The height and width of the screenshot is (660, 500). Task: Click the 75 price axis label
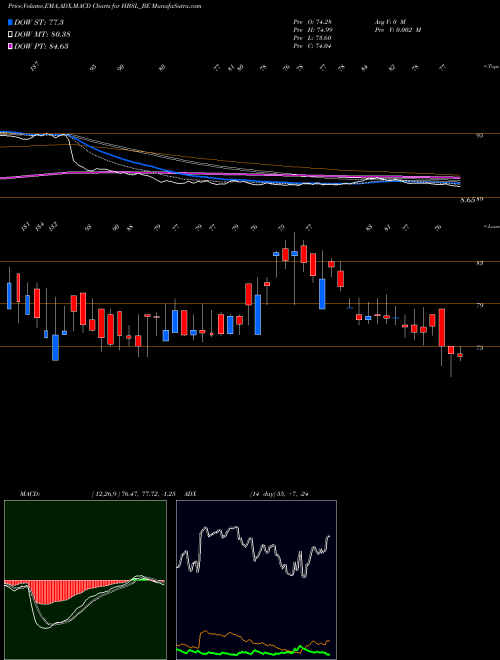pyautogui.click(x=479, y=348)
